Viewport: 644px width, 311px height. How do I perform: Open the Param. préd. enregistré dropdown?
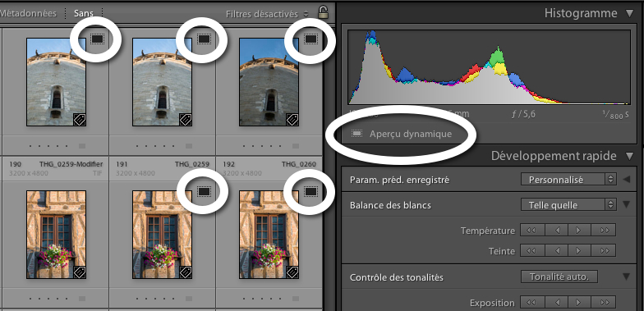click(568, 180)
